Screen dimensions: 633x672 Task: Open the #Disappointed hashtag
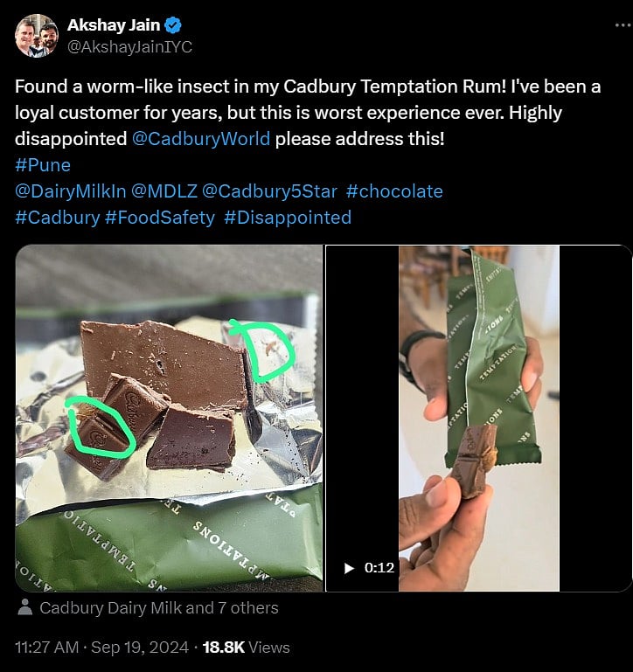point(288,218)
